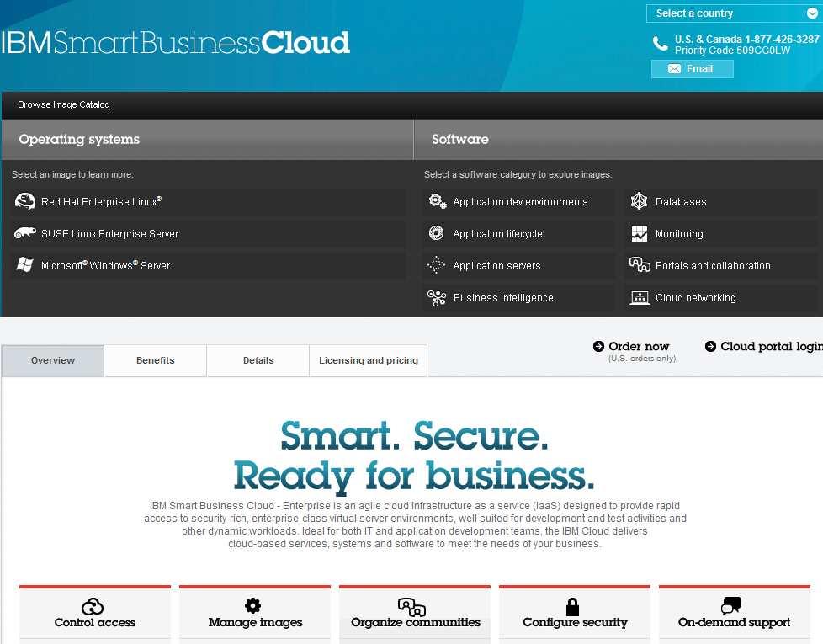
Task: Click the Cloud portal login arrow icon
Action: [710, 346]
